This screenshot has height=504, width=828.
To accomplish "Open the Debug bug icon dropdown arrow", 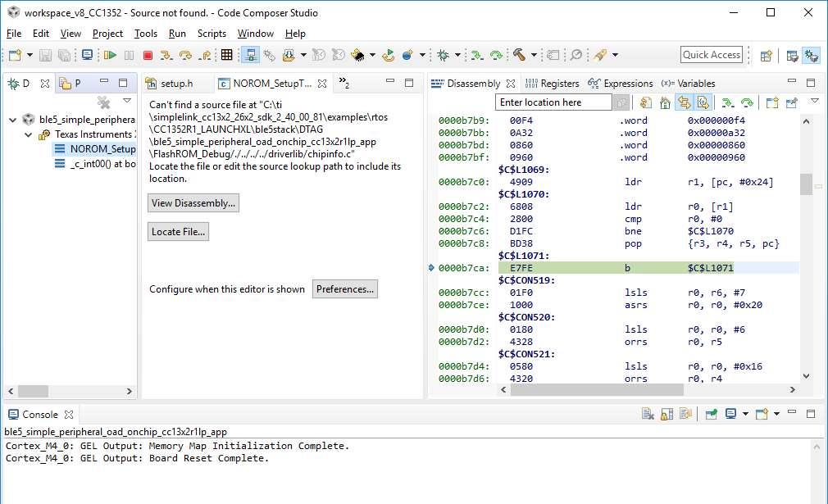I will [x=457, y=55].
